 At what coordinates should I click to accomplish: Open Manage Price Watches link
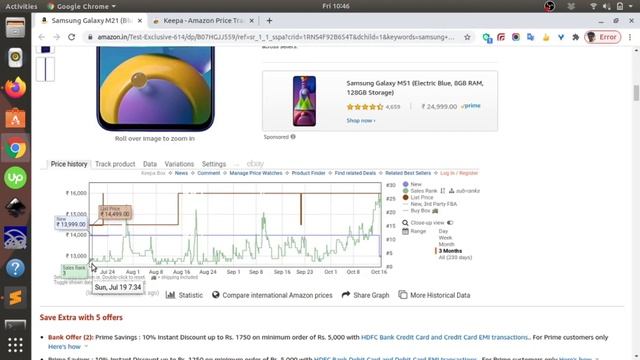pos(256,173)
